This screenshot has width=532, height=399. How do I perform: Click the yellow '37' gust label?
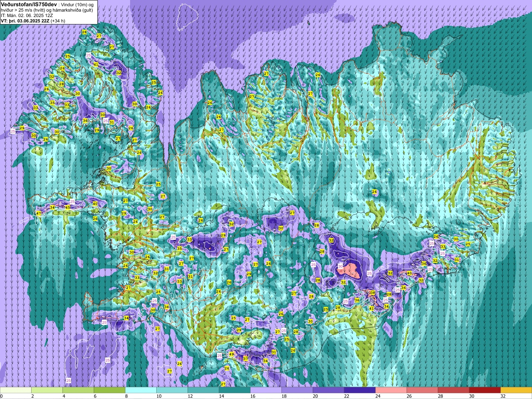click(x=246, y=359)
